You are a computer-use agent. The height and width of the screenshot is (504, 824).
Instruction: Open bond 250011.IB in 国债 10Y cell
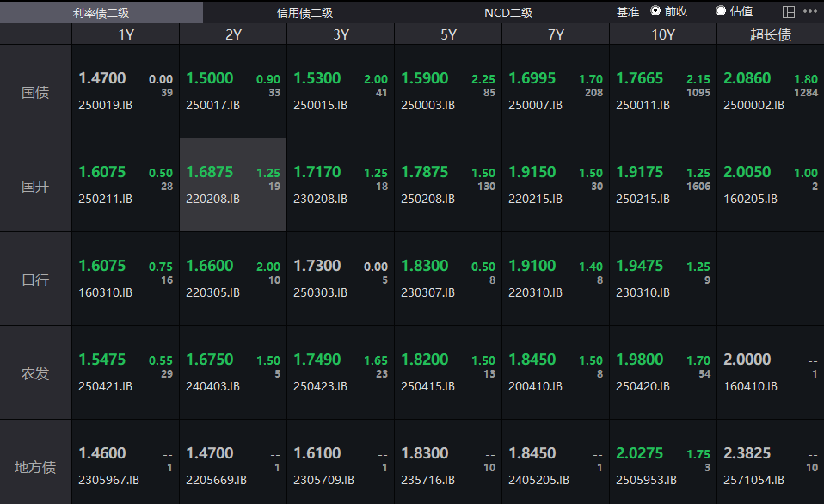pos(662,91)
